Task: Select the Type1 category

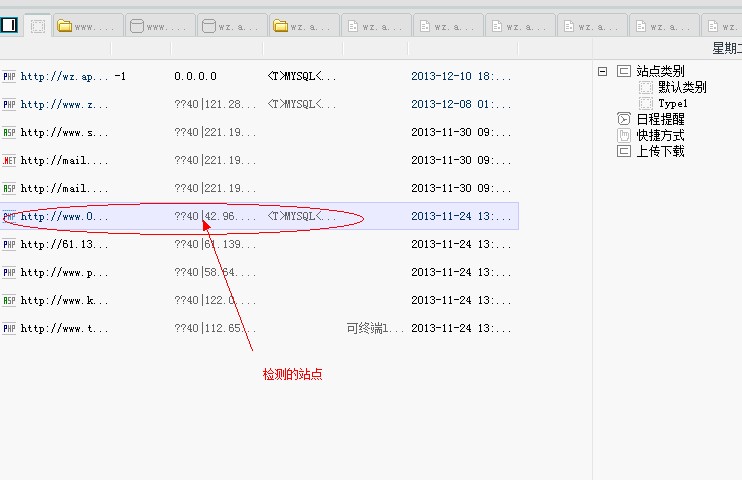Action: (x=672, y=103)
